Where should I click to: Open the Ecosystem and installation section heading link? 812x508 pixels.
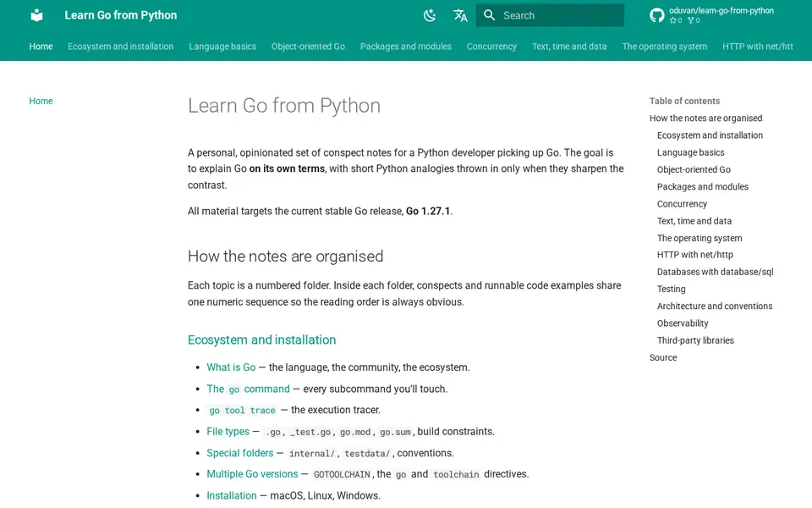coord(261,340)
